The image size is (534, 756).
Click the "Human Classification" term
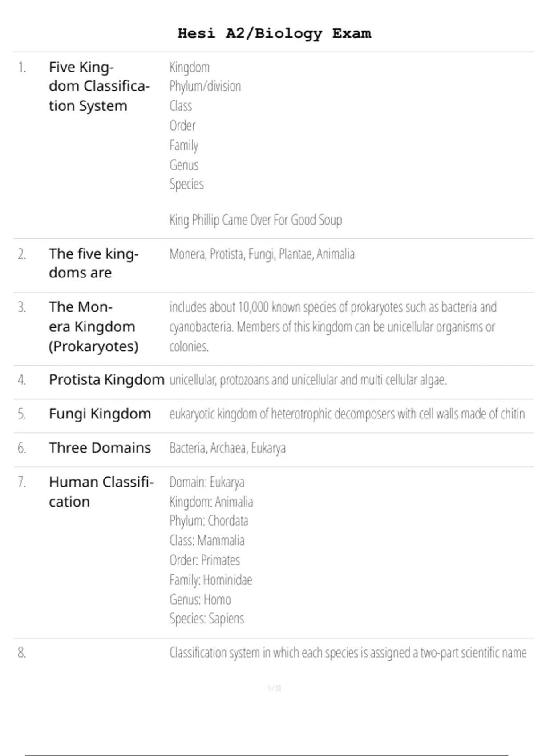click(x=101, y=492)
